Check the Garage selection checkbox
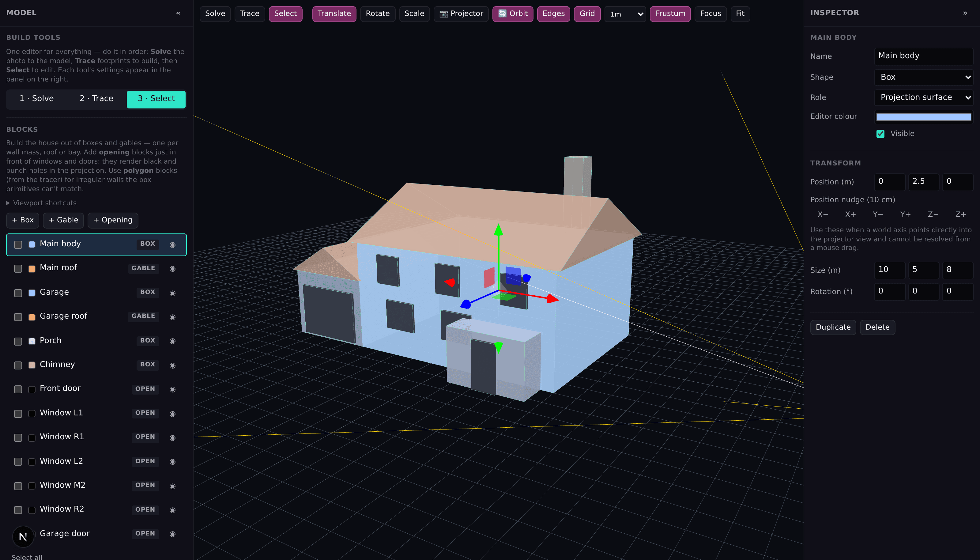 coord(18,293)
